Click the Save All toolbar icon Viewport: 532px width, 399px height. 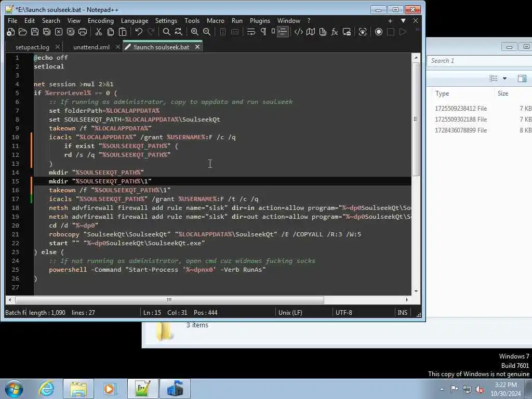[x=46, y=32]
